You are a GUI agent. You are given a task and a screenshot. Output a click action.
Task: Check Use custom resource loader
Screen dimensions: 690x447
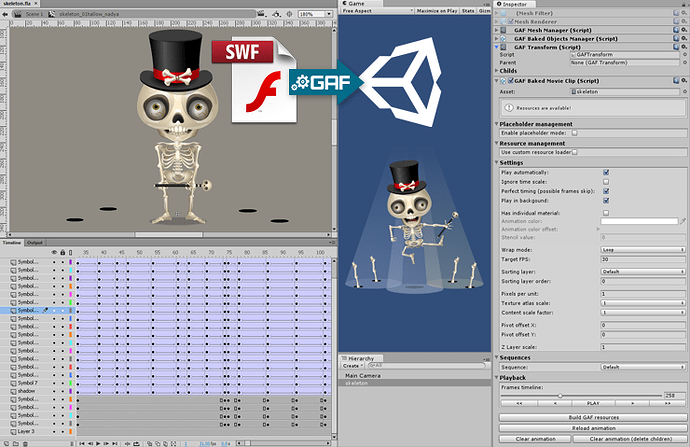coord(575,152)
